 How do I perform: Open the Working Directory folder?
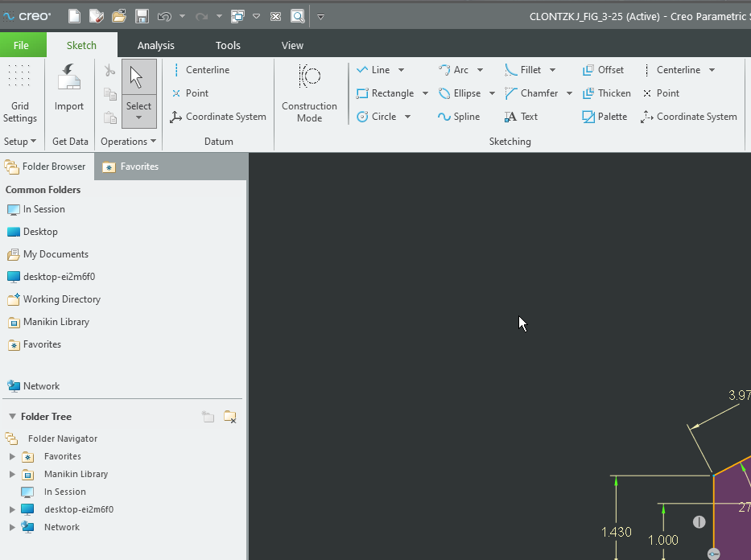[x=60, y=299]
